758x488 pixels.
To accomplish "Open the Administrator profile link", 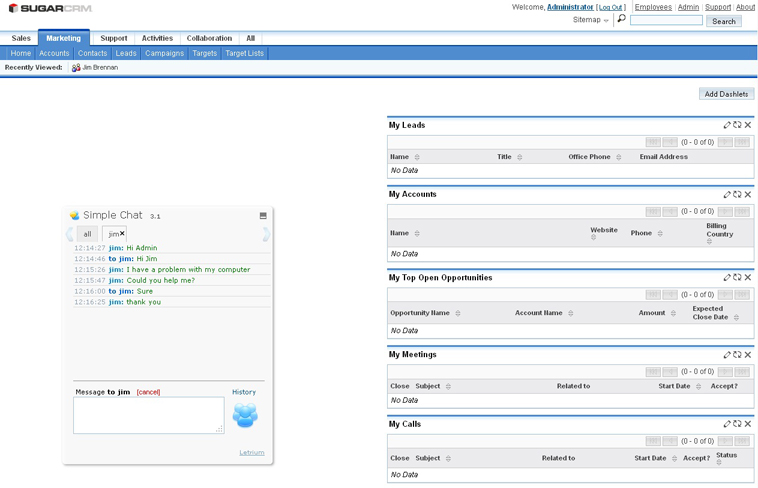I will pos(570,7).
